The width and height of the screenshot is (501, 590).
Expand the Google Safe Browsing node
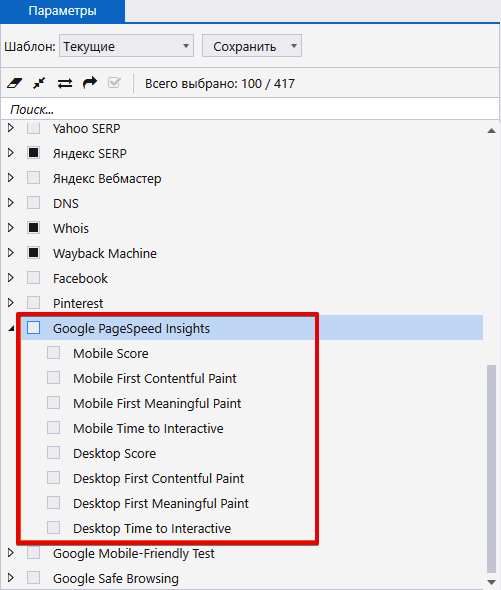[x=11, y=578]
